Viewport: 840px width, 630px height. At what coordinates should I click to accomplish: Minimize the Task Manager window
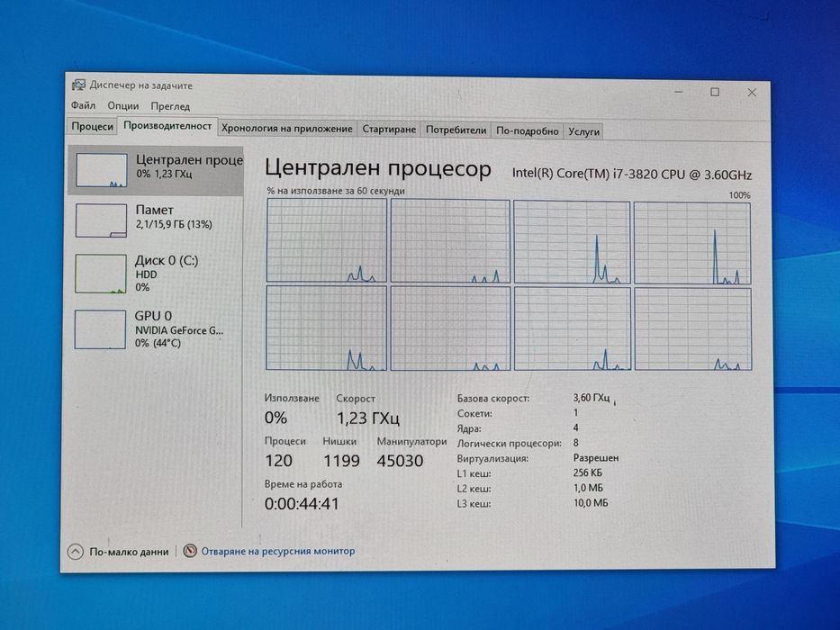coord(678,92)
